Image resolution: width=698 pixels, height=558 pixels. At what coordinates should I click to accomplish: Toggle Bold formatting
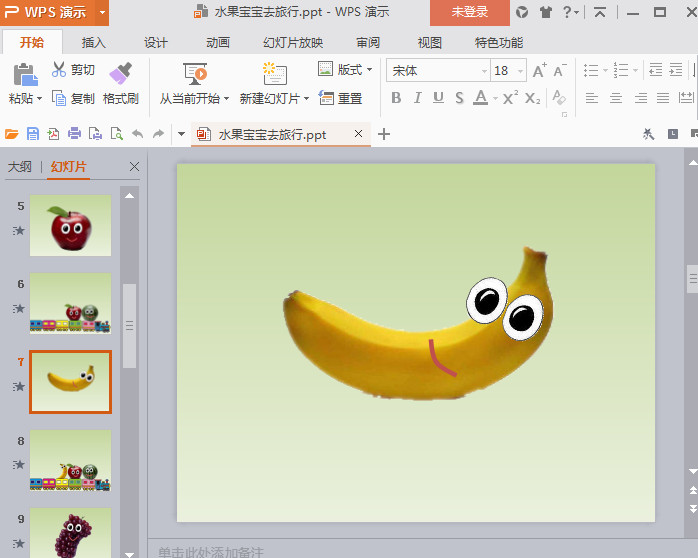point(396,98)
